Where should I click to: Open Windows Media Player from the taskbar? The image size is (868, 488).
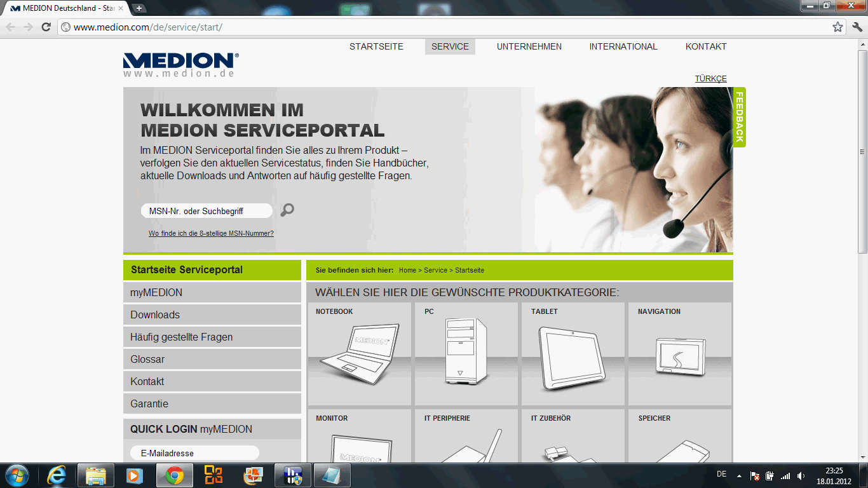click(x=134, y=475)
